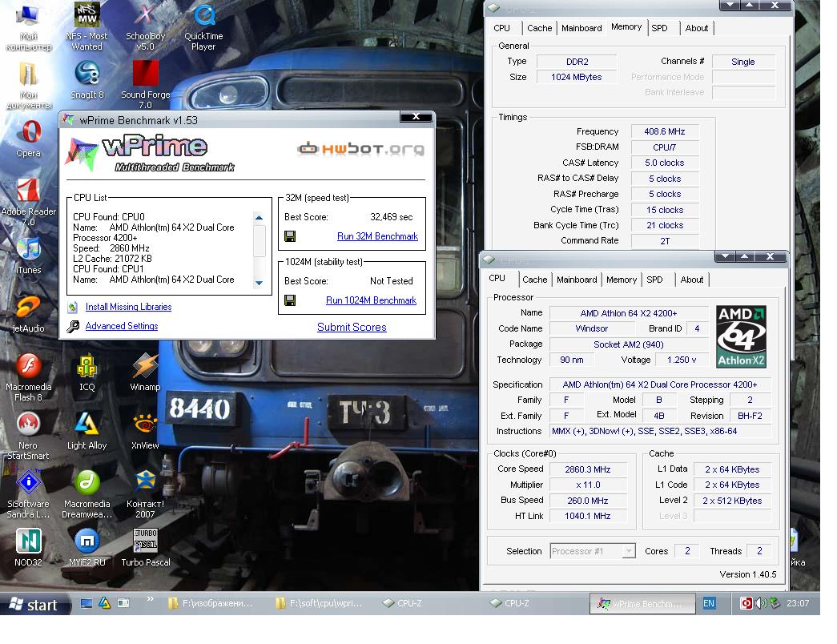Click the taskbar clock showing 23:07

798,603
